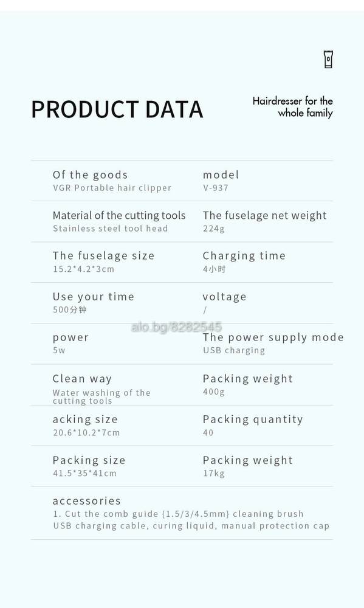The width and height of the screenshot is (364, 608).
Task: Click the 'accessories' heading
Action: point(87,501)
